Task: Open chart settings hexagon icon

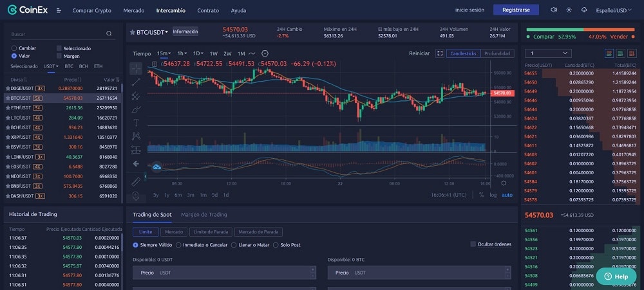Action: point(265,53)
